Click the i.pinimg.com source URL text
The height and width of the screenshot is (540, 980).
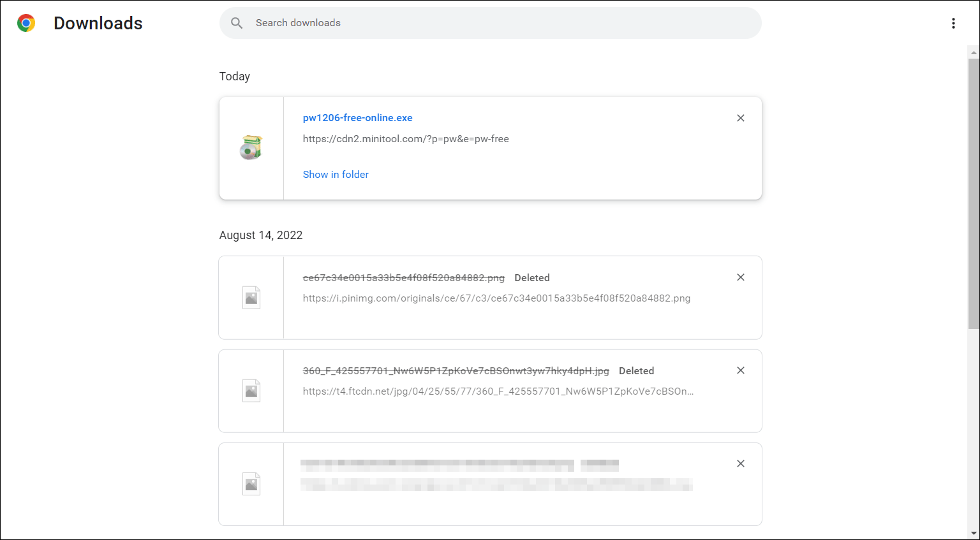tap(496, 298)
